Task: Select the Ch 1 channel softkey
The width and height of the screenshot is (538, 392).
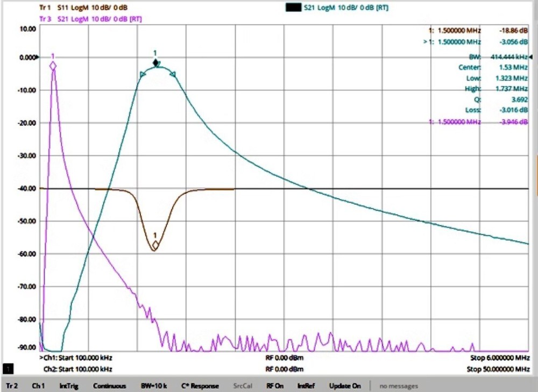Action: click(x=38, y=386)
